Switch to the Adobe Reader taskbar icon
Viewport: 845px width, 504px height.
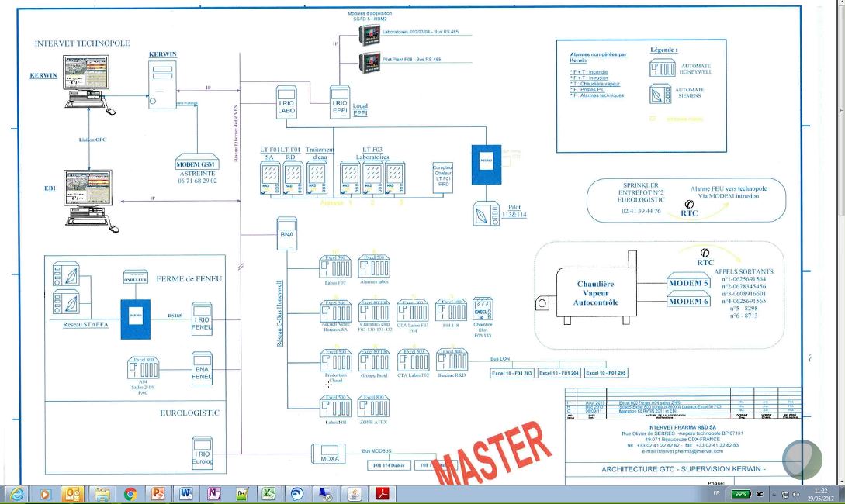coord(382,494)
